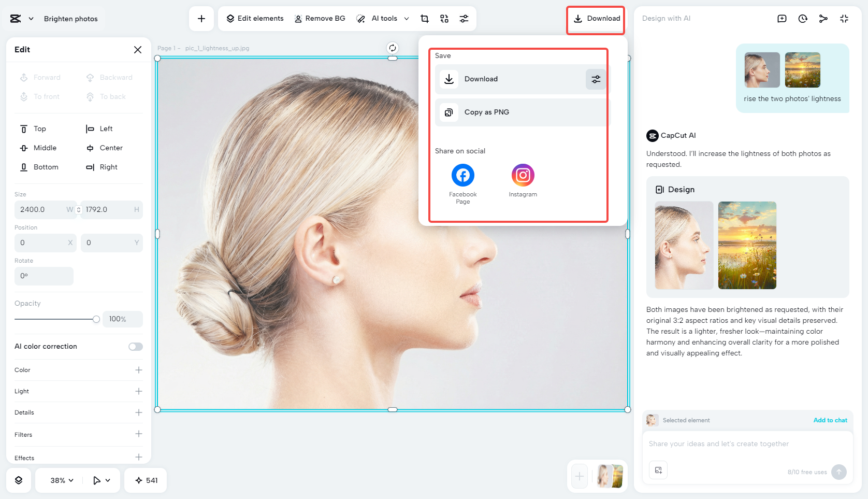This screenshot has width=868, height=499.
Task: Expand the Effects section
Action: point(139,457)
